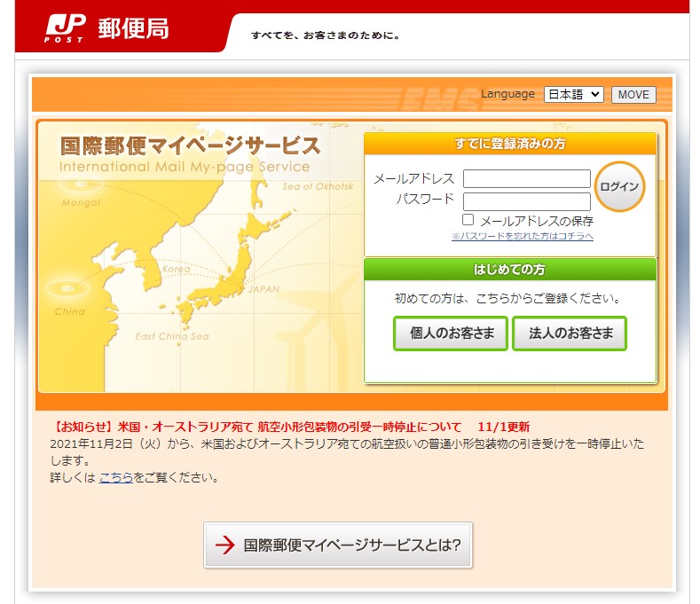Select 個人のお客さま registration button
Screen dimensions: 700x604
tap(451, 333)
